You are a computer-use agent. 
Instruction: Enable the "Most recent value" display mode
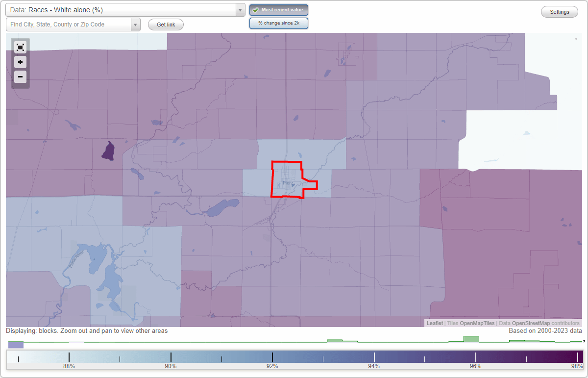click(278, 9)
